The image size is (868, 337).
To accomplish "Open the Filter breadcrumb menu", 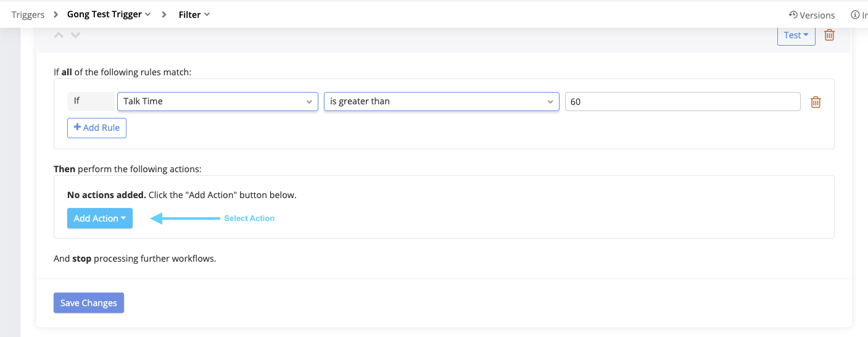I will (194, 15).
